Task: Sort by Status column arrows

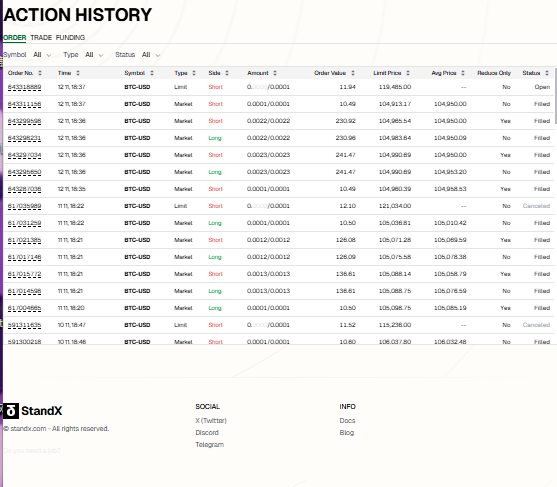Action: tap(547, 73)
